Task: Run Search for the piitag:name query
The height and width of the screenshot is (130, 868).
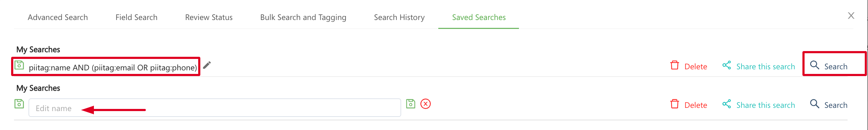Action: [x=829, y=66]
